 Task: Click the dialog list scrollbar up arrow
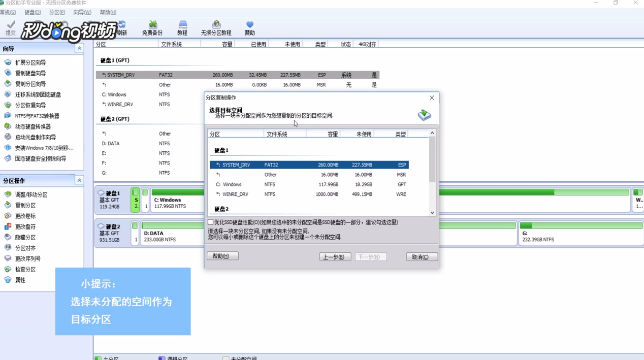tap(432, 133)
